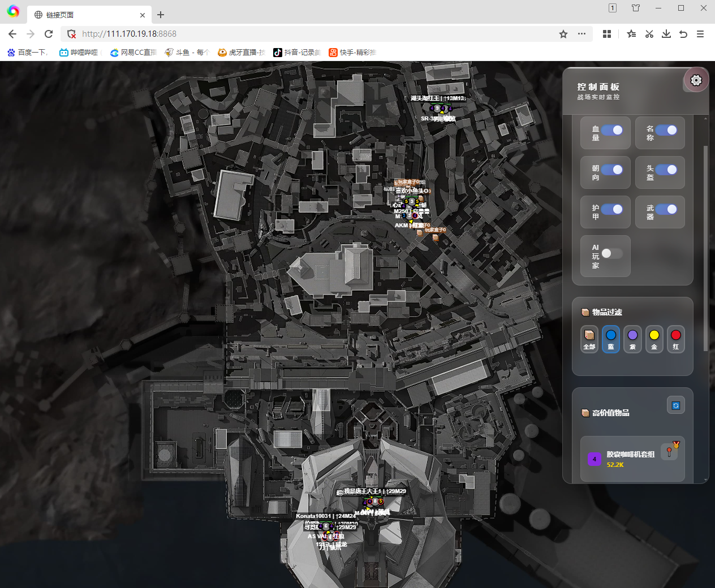The height and width of the screenshot is (588, 715).
Task: Click the refresh icon for 高价值物品
Action: pyautogui.click(x=675, y=405)
